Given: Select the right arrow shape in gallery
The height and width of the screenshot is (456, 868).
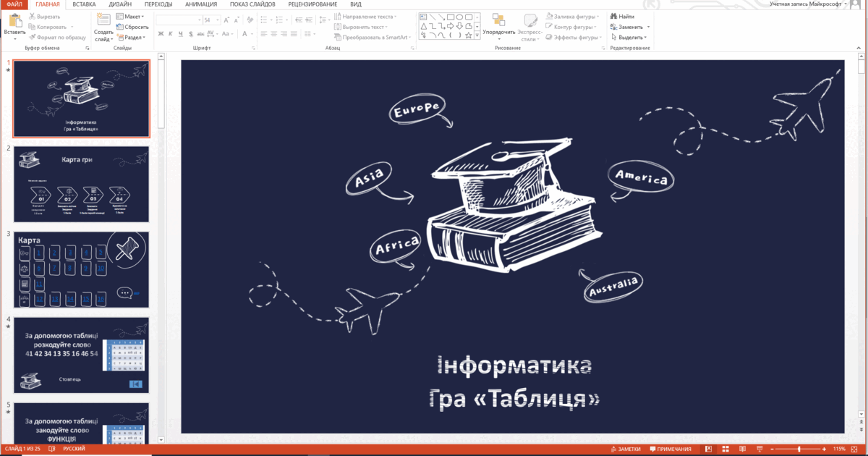Looking at the screenshot, I should [x=450, y=26].
